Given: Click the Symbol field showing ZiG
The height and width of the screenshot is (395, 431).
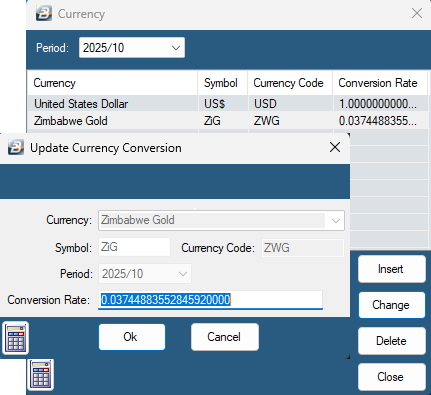Looking at the screenshot, I should pyautogui.click(x=134, y=247).
